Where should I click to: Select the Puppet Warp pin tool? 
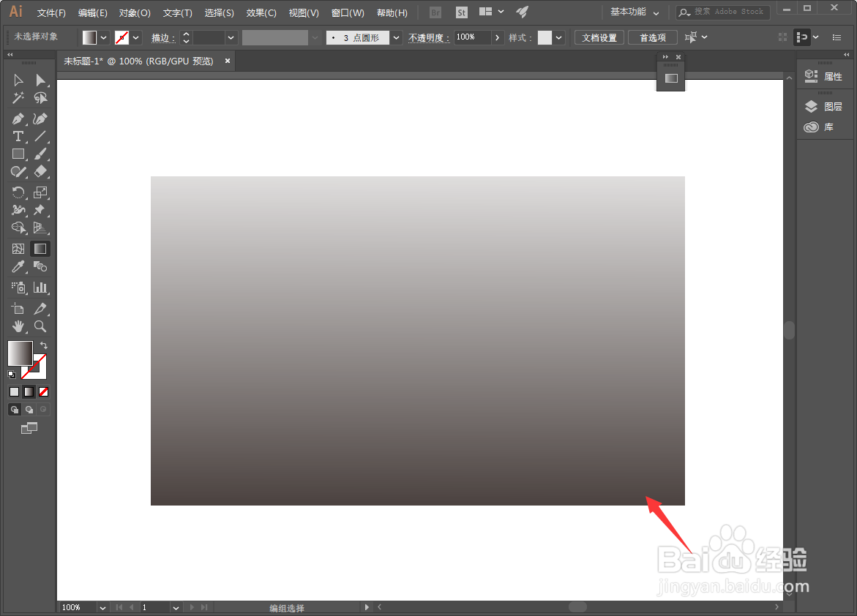tap(40, 210)
